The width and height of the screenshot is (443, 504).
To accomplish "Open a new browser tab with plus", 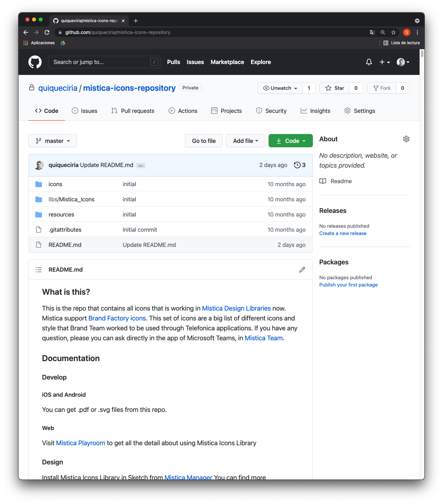I will pos(136,21).
